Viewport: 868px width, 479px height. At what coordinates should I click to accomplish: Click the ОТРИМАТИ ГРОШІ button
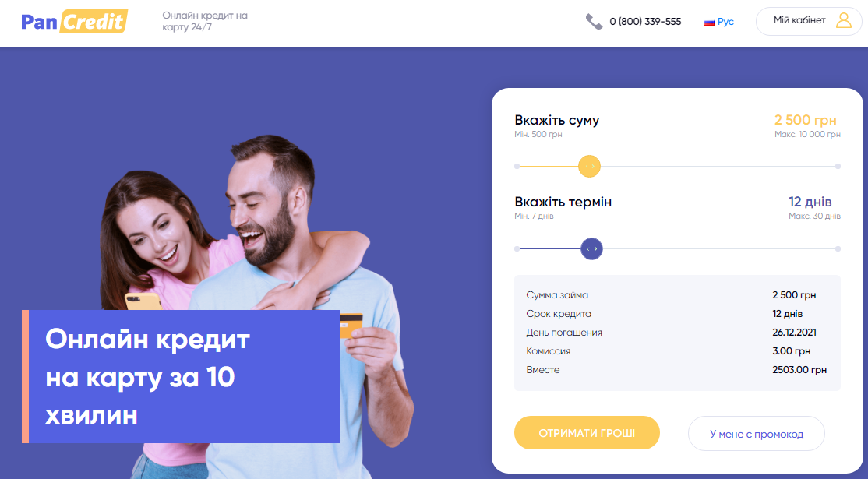coord(587,432)
